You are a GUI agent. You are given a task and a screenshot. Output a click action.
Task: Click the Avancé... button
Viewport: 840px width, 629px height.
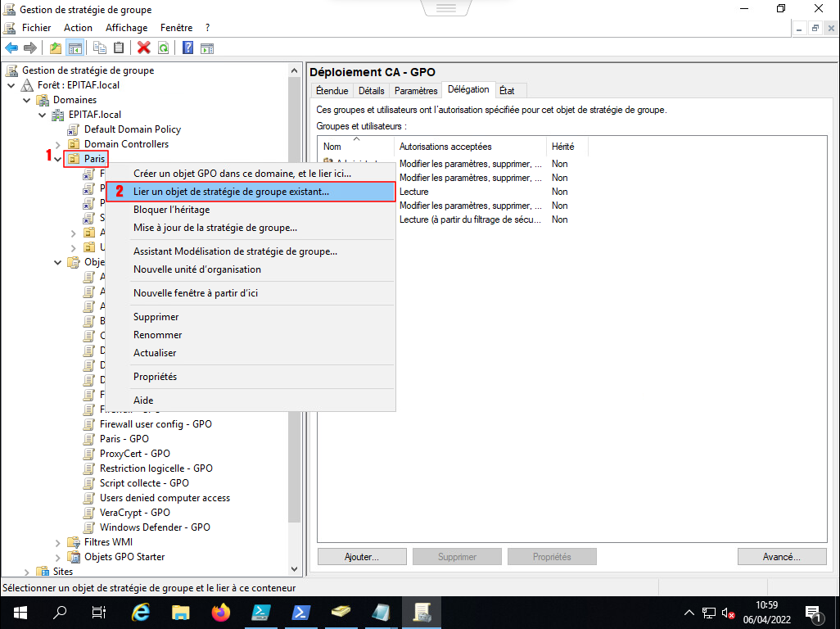click(780, 557)
